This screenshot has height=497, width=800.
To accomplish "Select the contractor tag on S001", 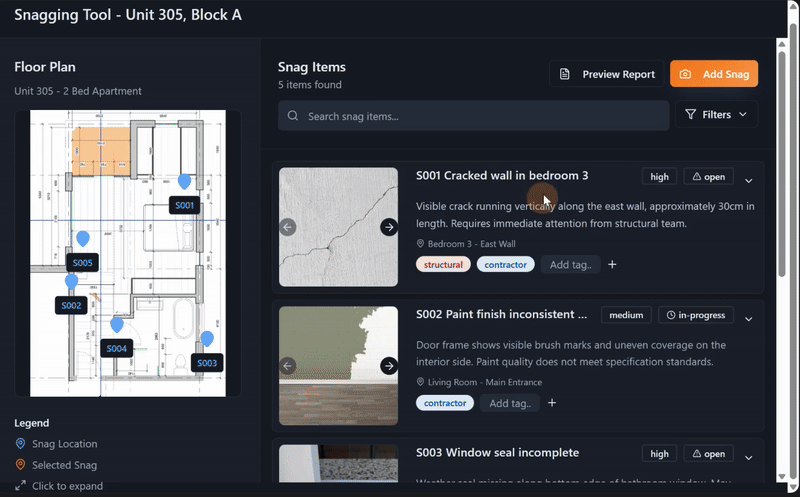I will [506, 264].
